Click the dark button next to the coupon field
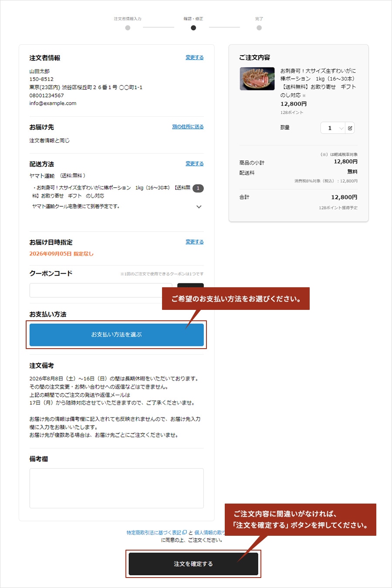The width and height of the screenshot is (392, 588). 190,286
